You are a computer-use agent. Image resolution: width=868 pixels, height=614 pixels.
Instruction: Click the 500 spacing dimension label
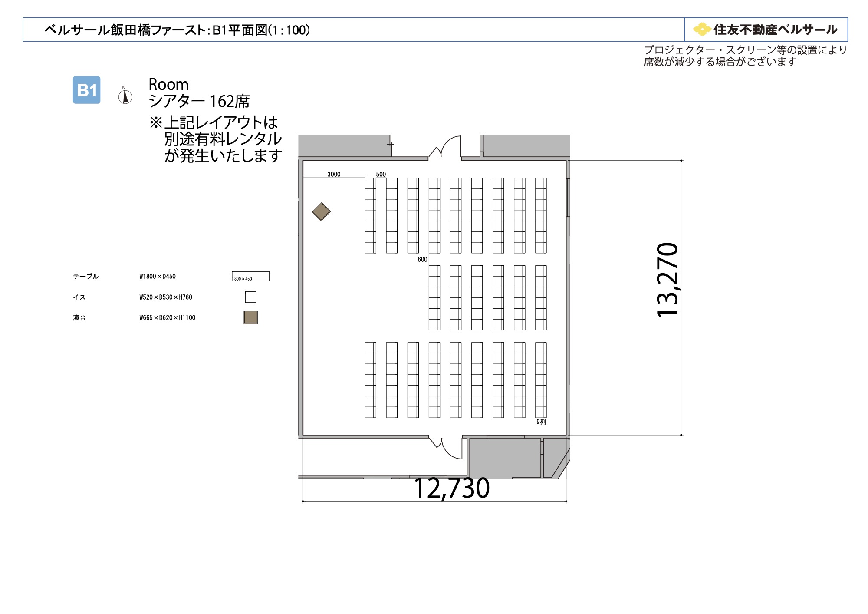(x=381, y=174)
